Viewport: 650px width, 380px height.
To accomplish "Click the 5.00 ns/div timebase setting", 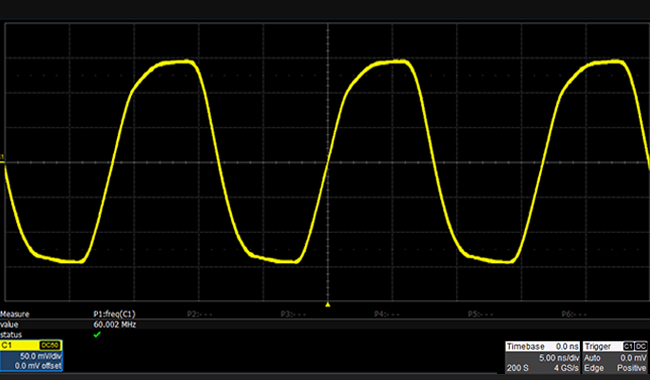I will [558, 358].
